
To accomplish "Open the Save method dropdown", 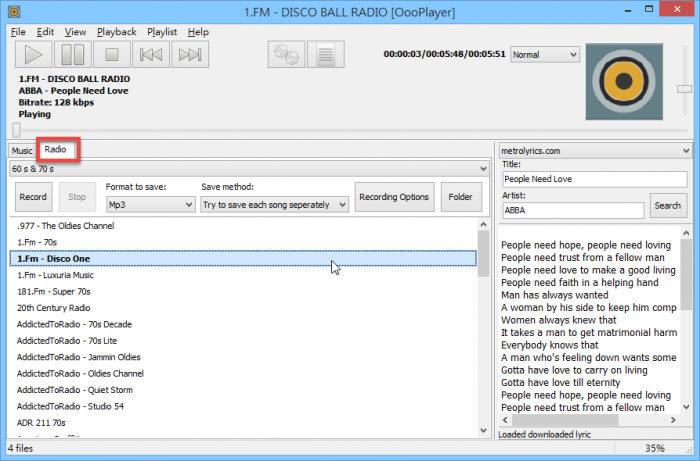I will tap(274, 204).
